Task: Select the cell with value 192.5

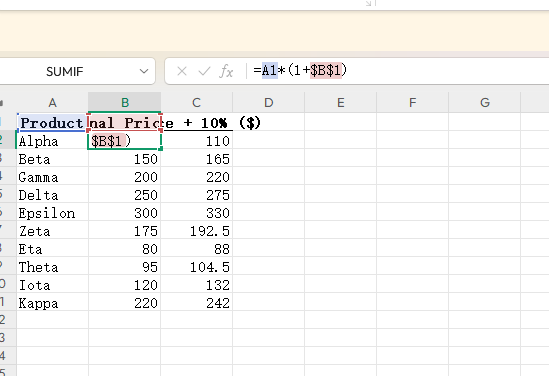Action: click(x=197, y=231)
